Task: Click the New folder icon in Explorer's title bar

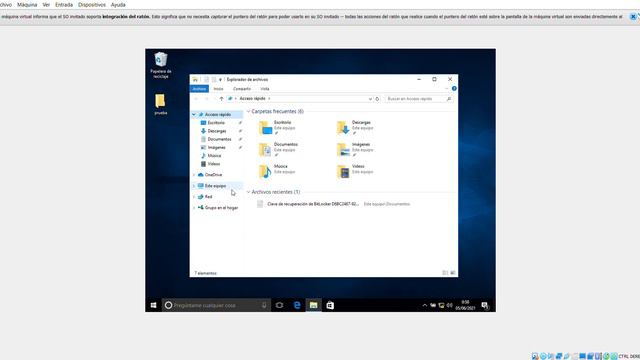Action: 213,80
